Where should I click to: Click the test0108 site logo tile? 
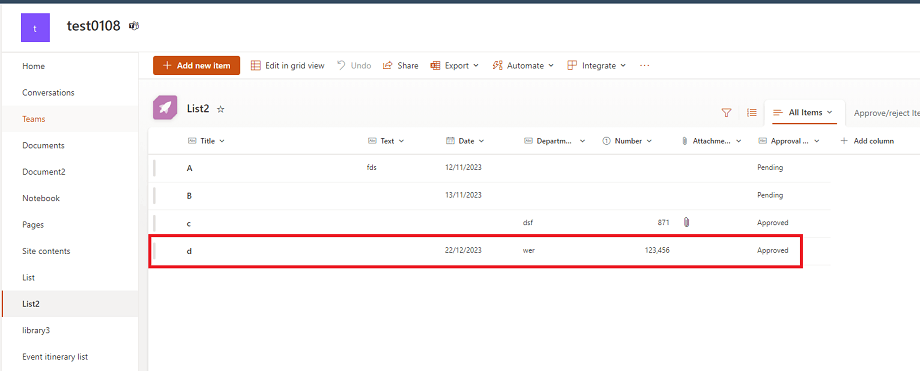35,28
